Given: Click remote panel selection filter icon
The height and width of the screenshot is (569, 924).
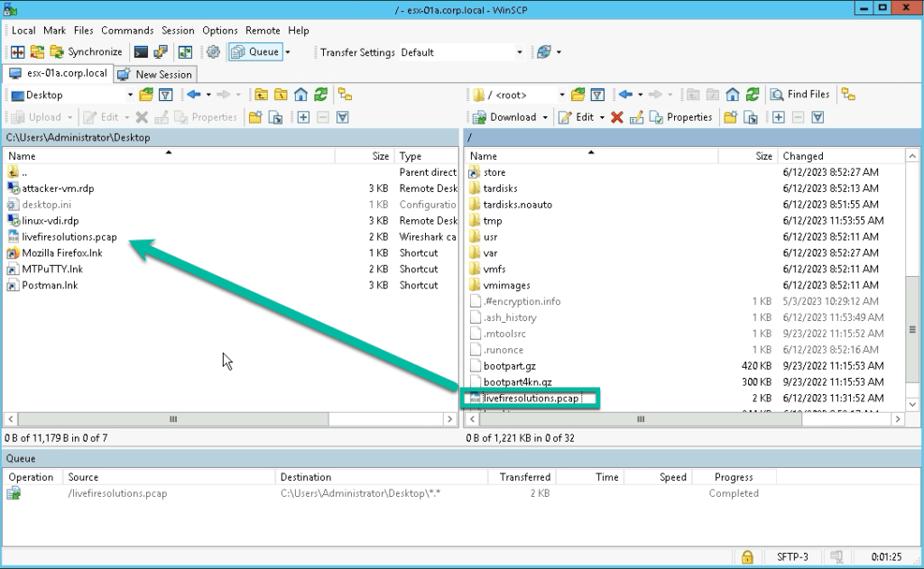Looking at the screenshot, I should pyautogui.click(x=818, y=117).
